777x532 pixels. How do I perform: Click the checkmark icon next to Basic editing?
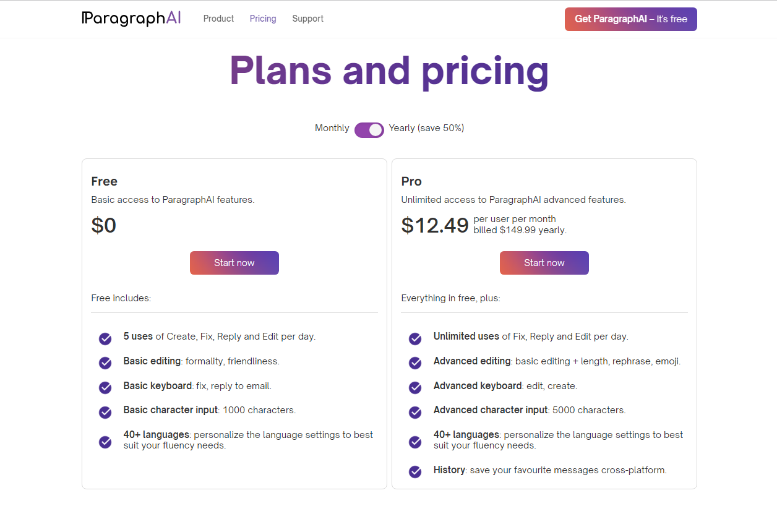pyautogui.click(x=105, y=363)
